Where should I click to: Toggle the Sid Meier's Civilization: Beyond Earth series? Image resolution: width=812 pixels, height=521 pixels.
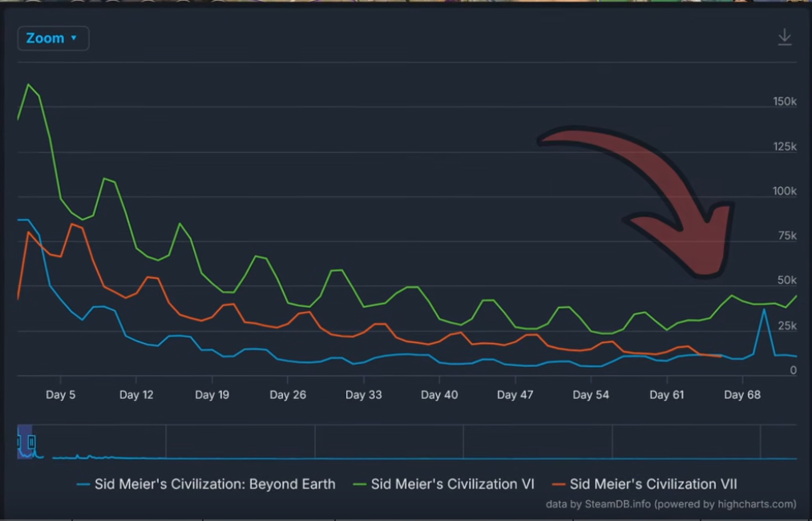[206, 484]
